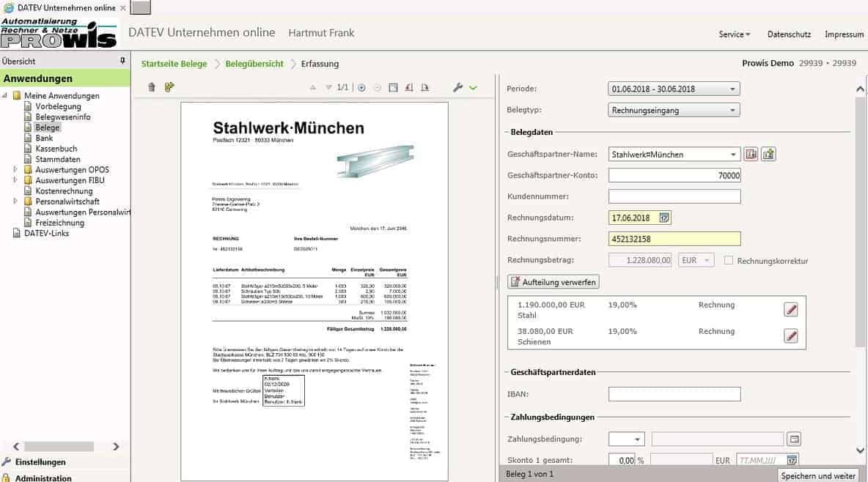Expand the Auswertungen FIBU node
868x482 pixels.
point(15,180)
